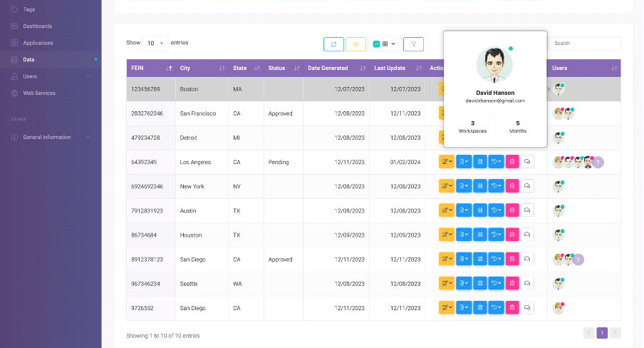Viewport: 644px width, 348px height.
Task: Click the purple question-mark avatar in Los Angeles row
Action: point(598,162)
